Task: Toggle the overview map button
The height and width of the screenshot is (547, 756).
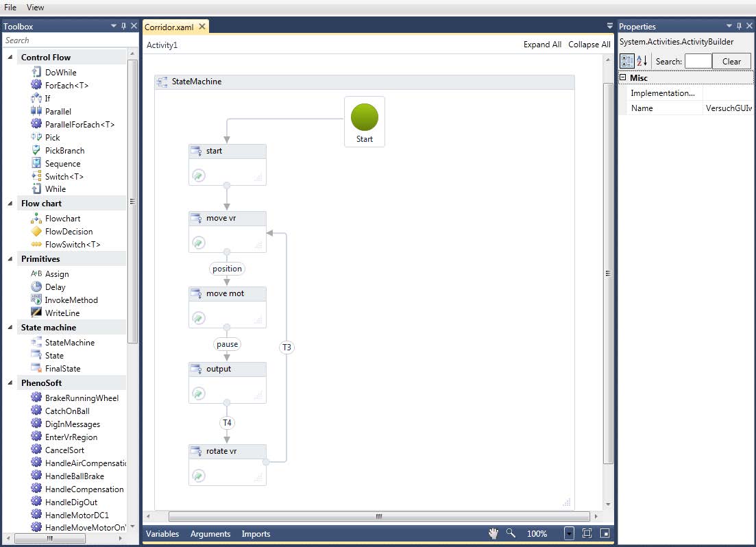Action: tap(605, 533)
